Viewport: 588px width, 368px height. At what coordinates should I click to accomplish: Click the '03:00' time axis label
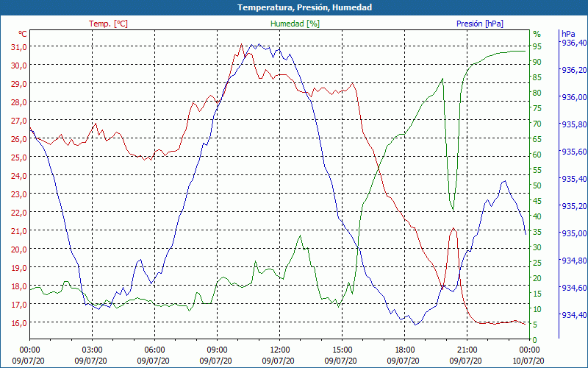point(93,350)
